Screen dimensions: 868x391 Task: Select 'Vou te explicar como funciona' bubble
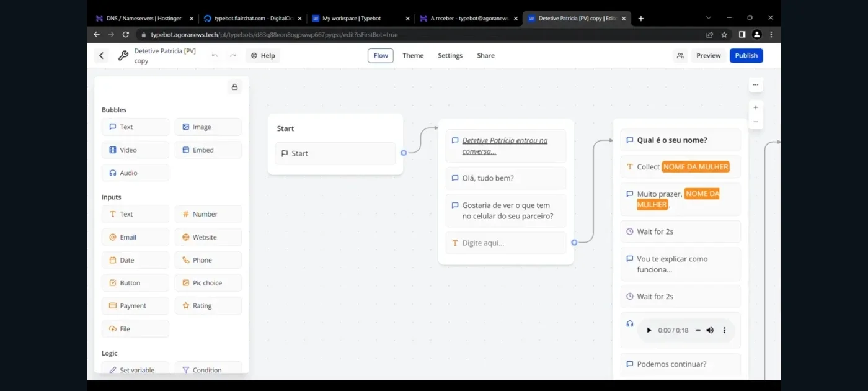(681, 264)
